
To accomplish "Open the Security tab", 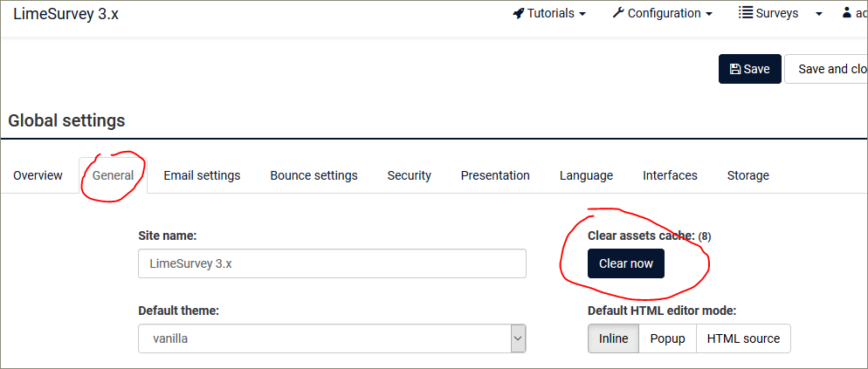I will (x=410, y=175).
